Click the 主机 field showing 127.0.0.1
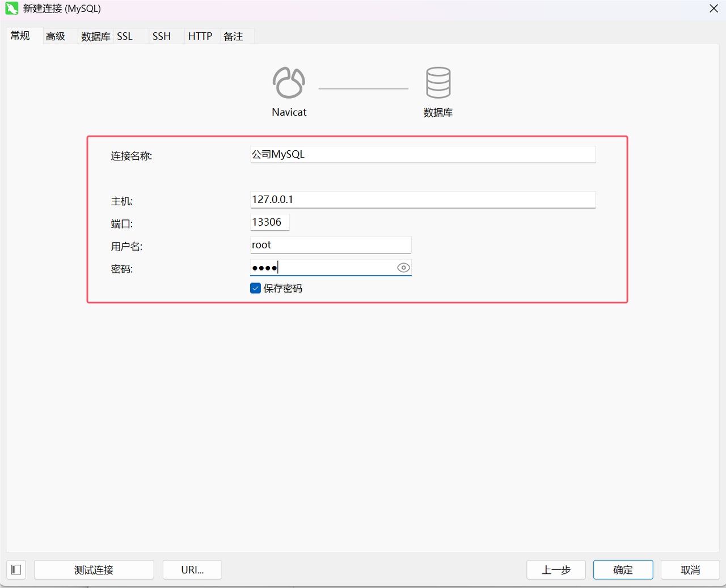 pos(423,200)
